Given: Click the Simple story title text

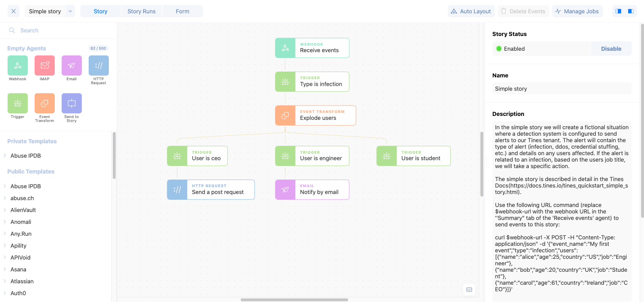Looking at the screenshot, I should pos(45,11).
